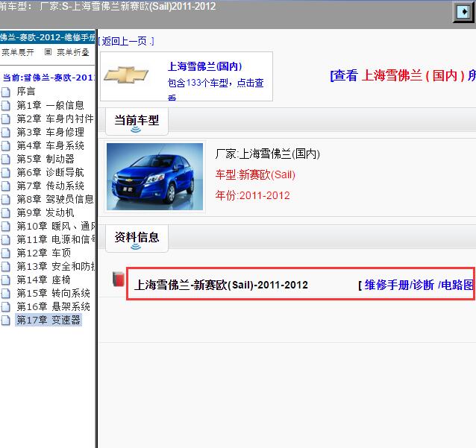
Task: Click the 当前:雪佛兰-赛欧-2012 tree root
Action: click(48, 78)
